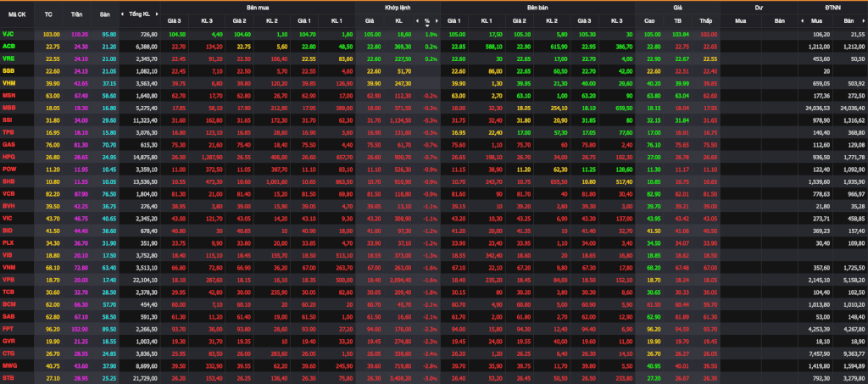Sort by the Trần ceiling price header
The width and height of the screenshot is (868, 384).
coord(76,14)
